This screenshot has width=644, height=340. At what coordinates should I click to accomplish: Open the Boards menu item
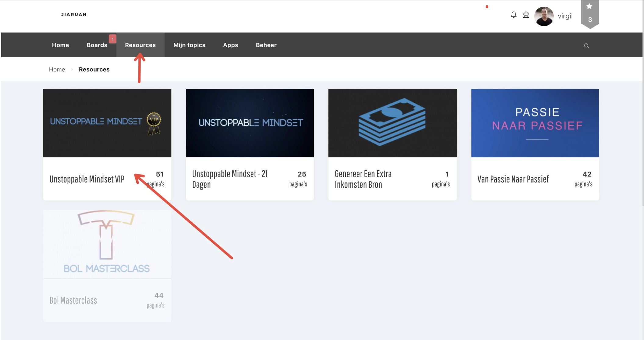97,45
